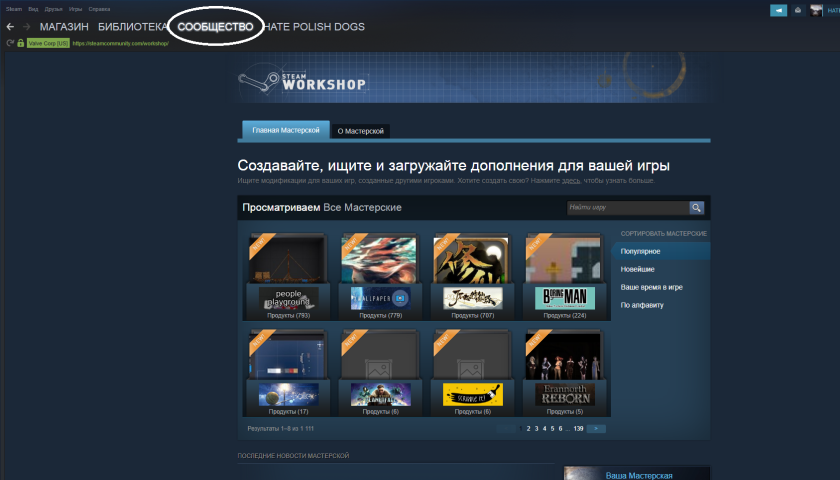Go back with the left arrow

click(10, 26)
